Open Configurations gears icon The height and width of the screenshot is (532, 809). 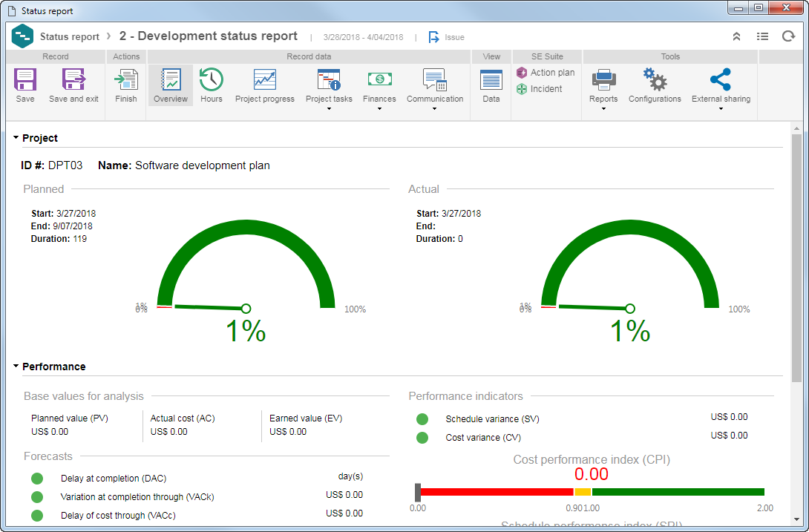655,79
